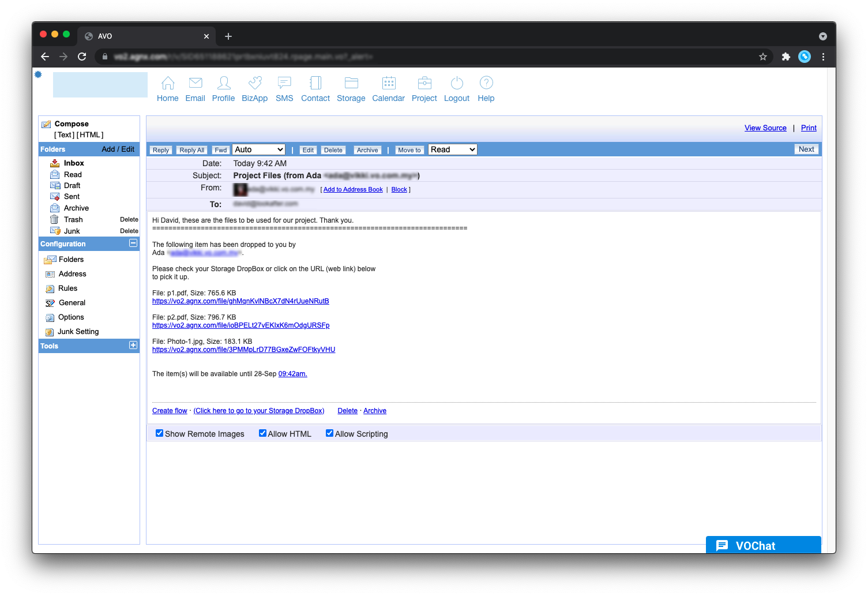Click the SMS chat icon
868x596 pixels.
coord(284,83)
